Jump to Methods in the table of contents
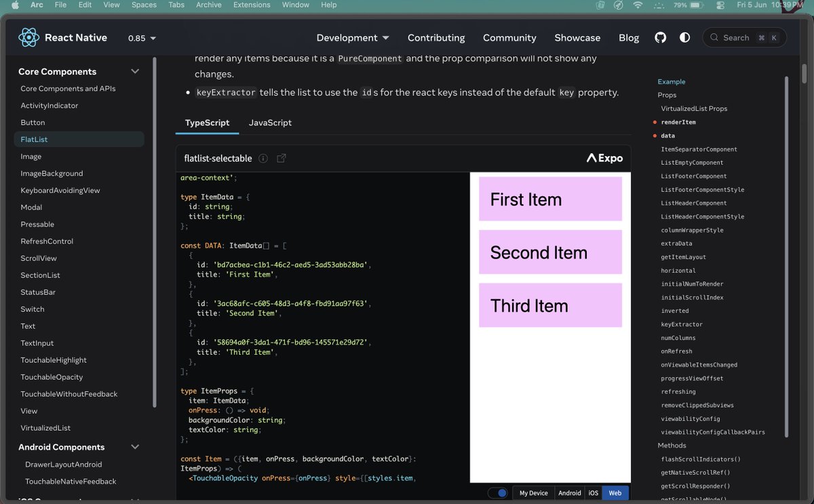This screenshot has height=504, width=814. [x=672, y=446]
